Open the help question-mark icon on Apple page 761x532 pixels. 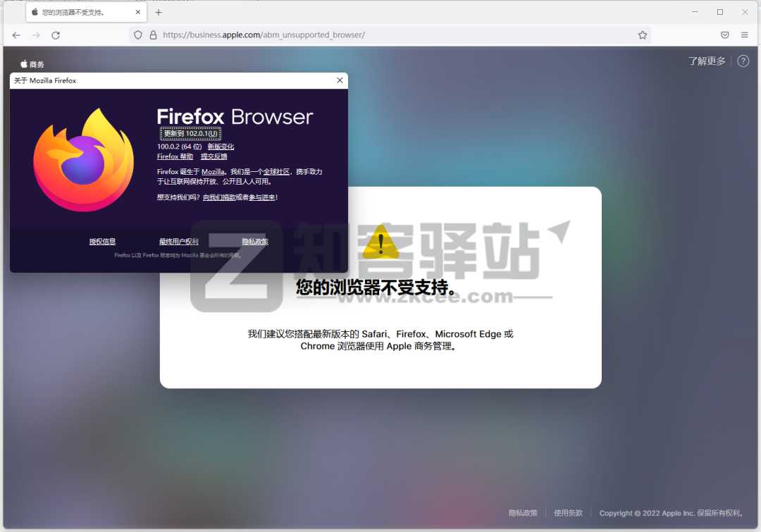(743, 61)
